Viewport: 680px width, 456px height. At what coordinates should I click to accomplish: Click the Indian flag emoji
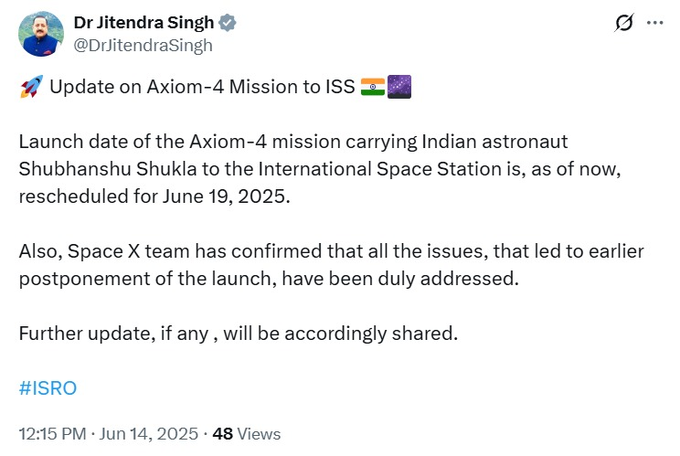pos(373,87)
